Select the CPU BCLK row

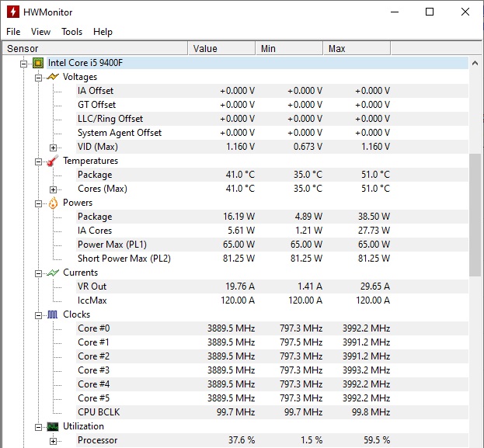(x=273, y=412)
